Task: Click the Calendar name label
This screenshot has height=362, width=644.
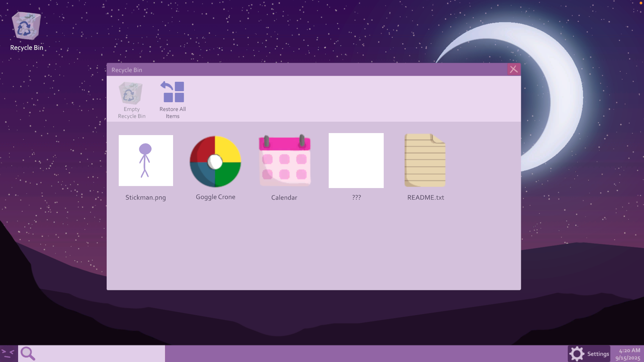Action: pyautogui.click(x=284, y=197)
